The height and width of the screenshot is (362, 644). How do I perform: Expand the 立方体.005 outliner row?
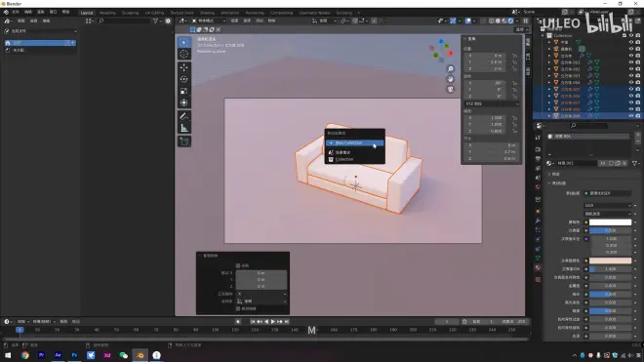[549, 89]
